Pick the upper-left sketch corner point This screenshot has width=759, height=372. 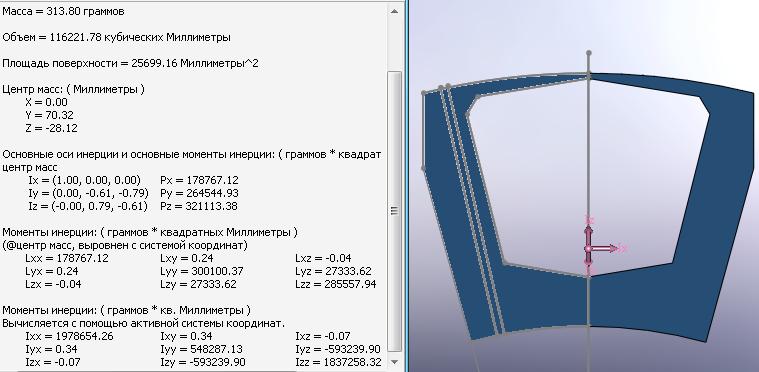click(424, 92)
